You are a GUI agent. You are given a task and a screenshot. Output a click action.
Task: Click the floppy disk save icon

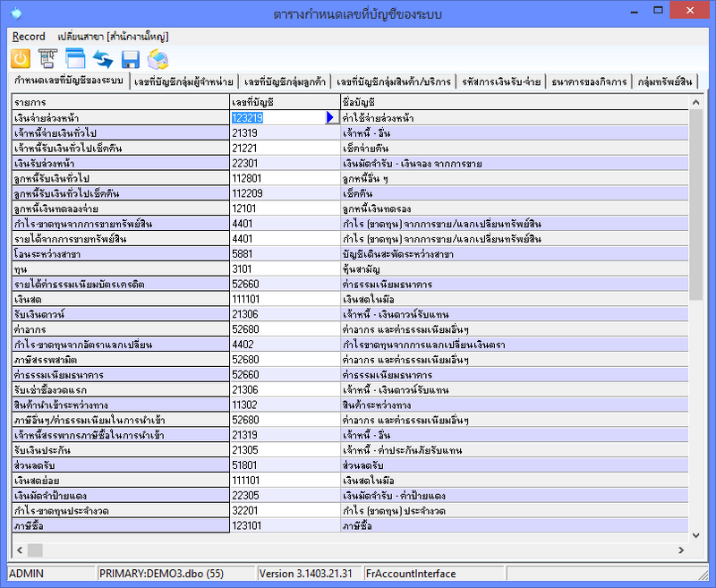[x=131, y=60]
